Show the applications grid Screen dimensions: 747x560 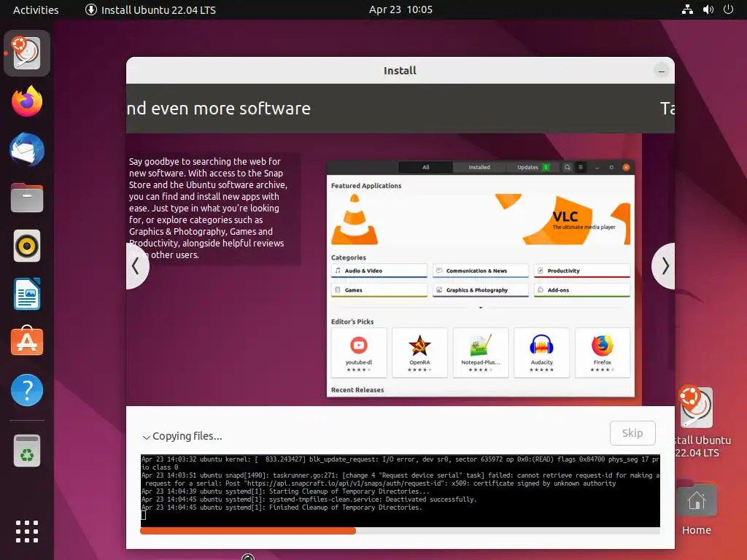pyautogui.click(x=27, y=532)
